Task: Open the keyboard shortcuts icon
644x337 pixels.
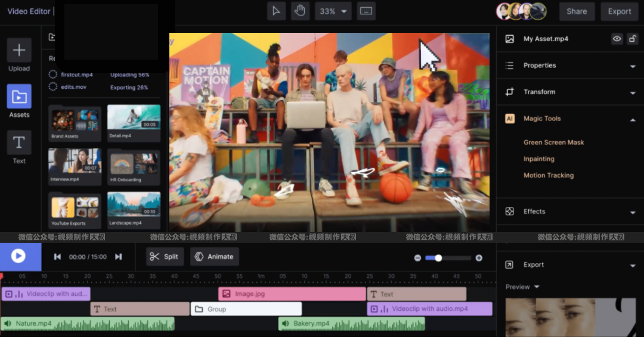Action: pos(366,11)
